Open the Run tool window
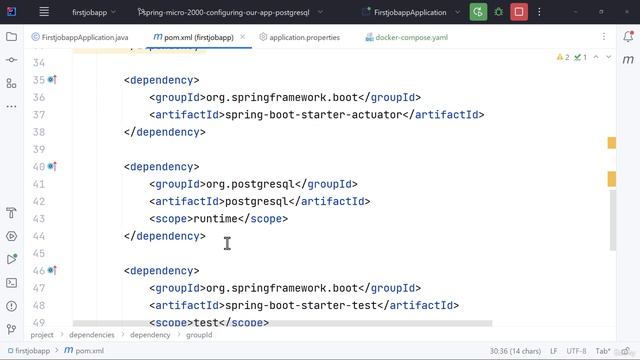This screenshot has height=360, width=640. tap(11, 259)
